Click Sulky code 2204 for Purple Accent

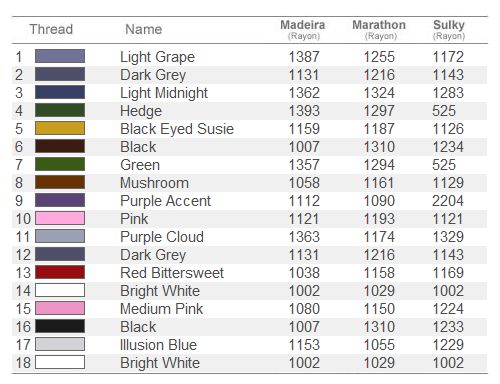[448, 201]
